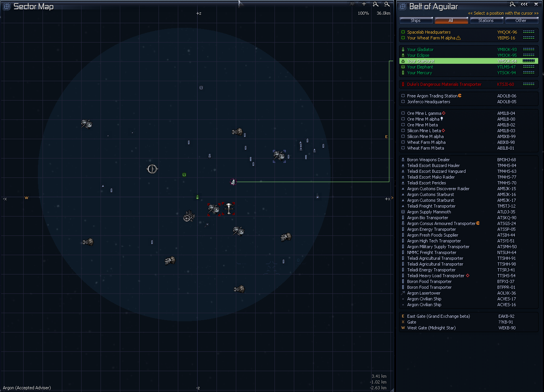Image resolution: width=544 pixels, height=392 pixels.
Task: Select Duke's Dangerous Materials Transporter entry
Action: [444, 84]
